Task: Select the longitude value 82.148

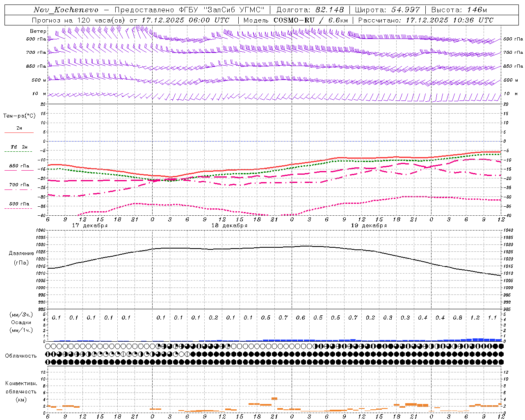Action: pos(329,10)
